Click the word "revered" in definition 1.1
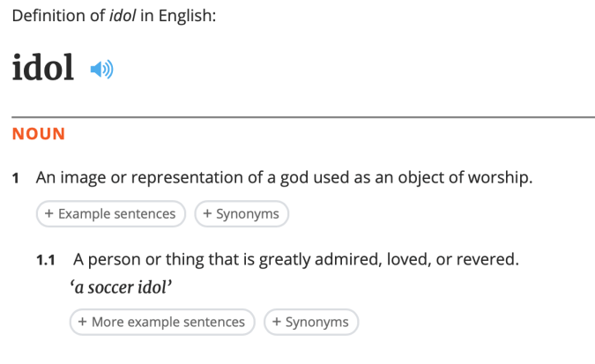This screenshot has height=364, width=595. (488, 260)
